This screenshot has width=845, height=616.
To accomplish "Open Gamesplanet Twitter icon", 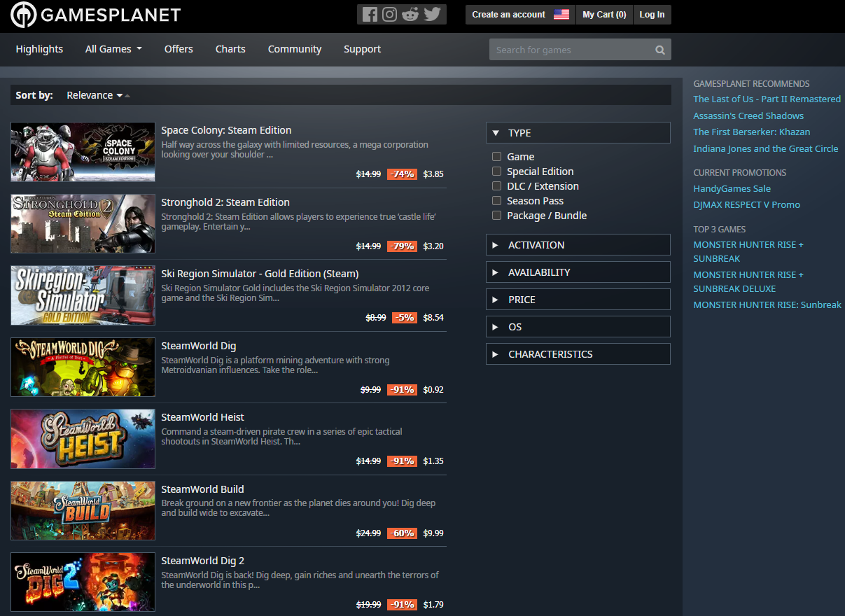I will pos(432,14).
